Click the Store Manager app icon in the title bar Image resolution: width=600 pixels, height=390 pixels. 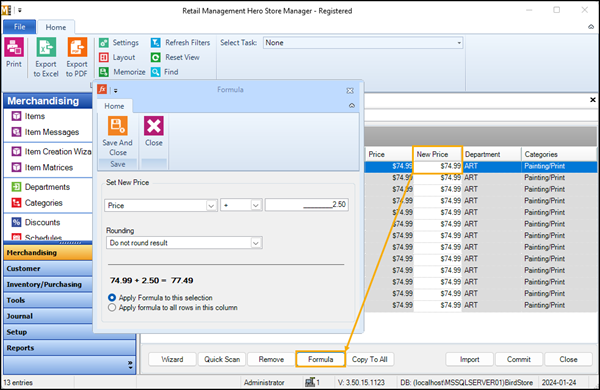click(6, 10)
